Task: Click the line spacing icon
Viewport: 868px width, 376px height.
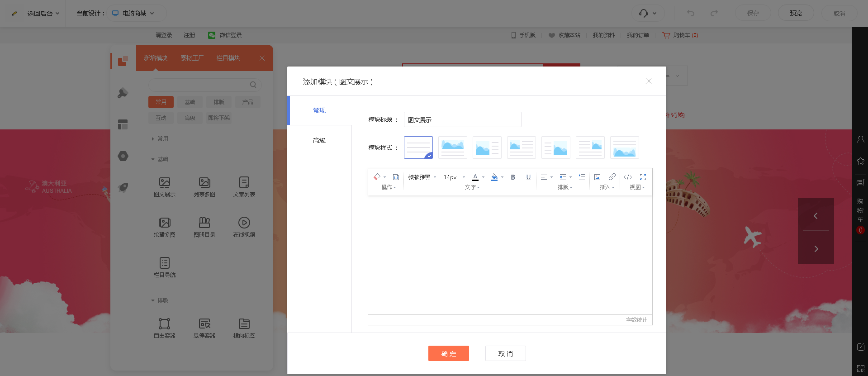Action: point(563,177)
